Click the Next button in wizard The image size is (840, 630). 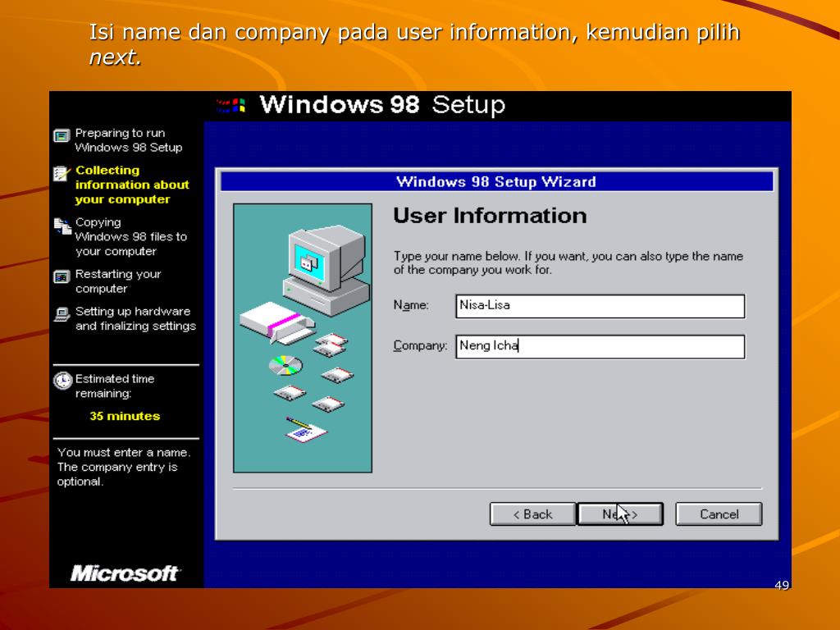(620, 514)
